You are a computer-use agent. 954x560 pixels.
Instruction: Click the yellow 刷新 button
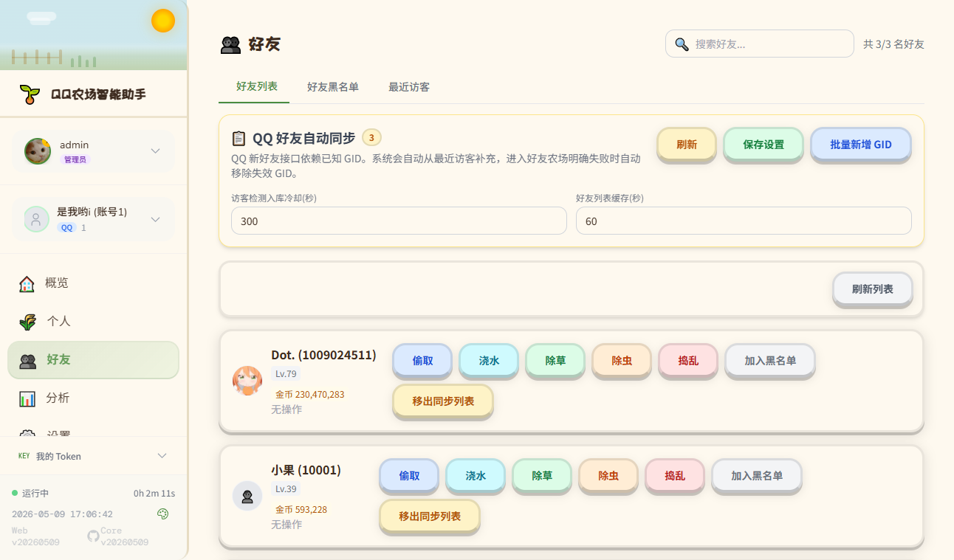click(687, 145)
